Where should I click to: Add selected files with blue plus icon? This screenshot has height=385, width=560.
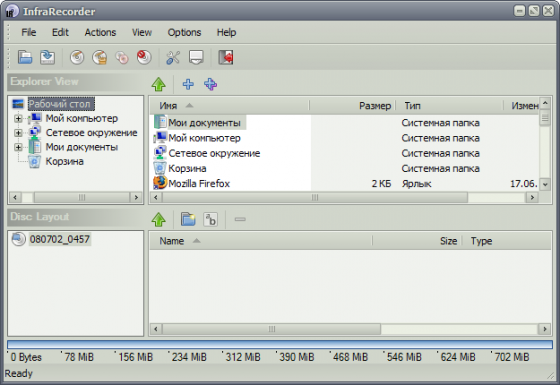(x=188, y=84)
